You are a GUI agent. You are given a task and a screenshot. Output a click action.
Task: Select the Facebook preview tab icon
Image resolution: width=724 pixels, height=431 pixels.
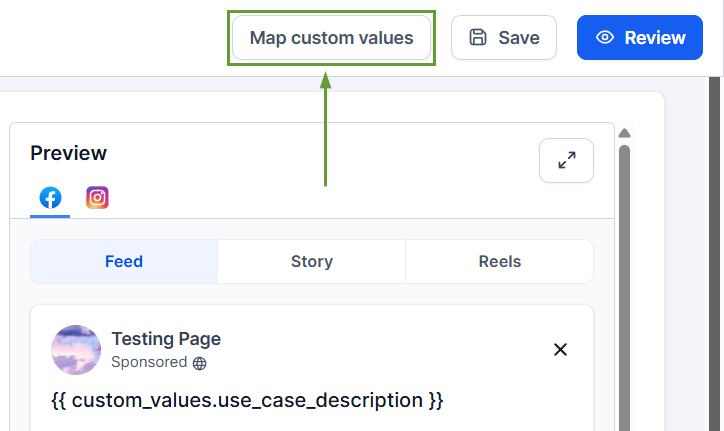50,198
